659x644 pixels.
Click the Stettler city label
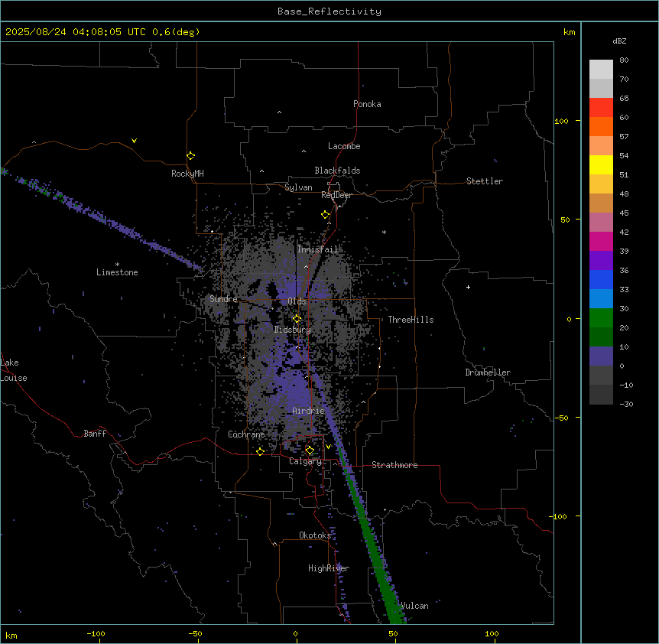pyautogui.click(x=485, y=181)
